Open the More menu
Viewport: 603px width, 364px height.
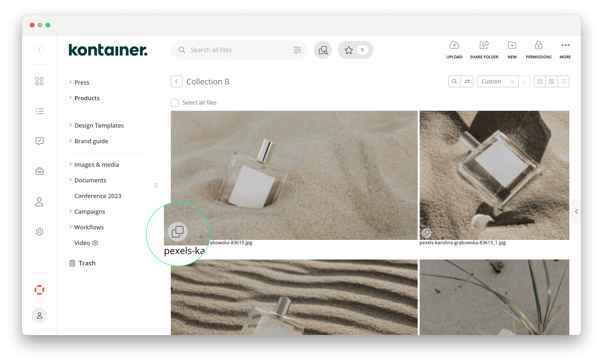(x=565, y=45)
